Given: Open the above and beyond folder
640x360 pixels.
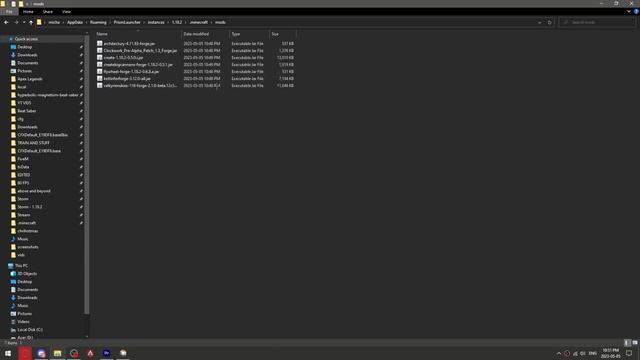Looking at the screenshot, I should pos(34,191).
